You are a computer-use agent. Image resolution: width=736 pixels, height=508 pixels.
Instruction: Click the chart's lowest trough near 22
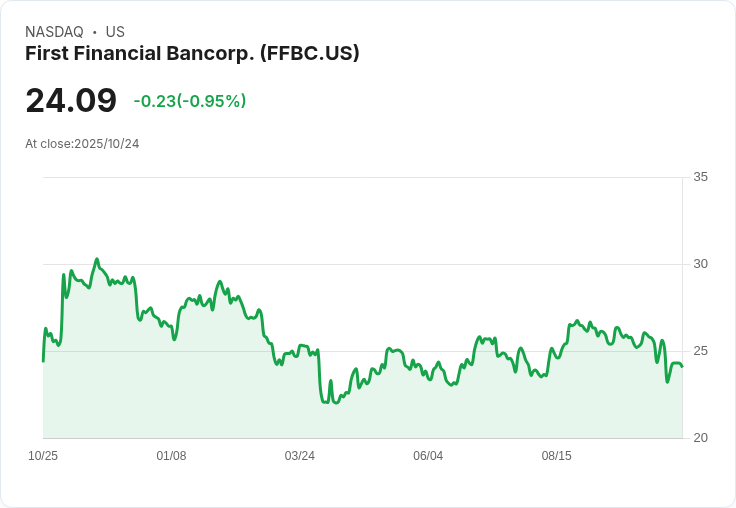point(335,403)
